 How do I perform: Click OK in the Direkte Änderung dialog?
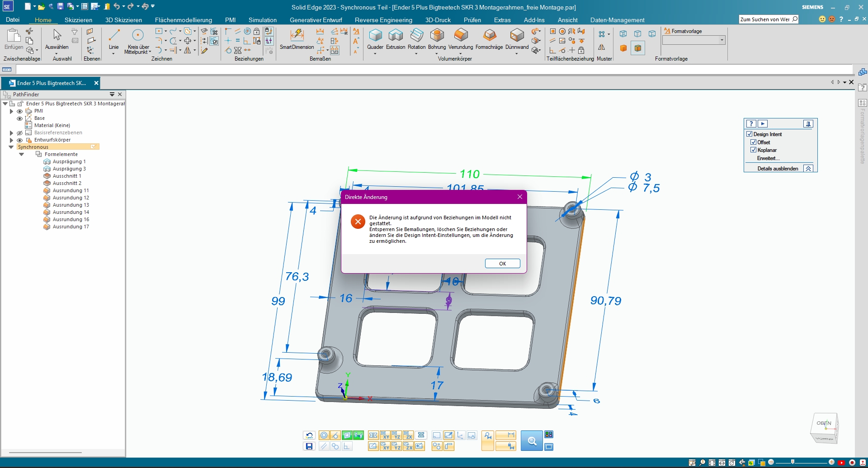pos(502,264)
